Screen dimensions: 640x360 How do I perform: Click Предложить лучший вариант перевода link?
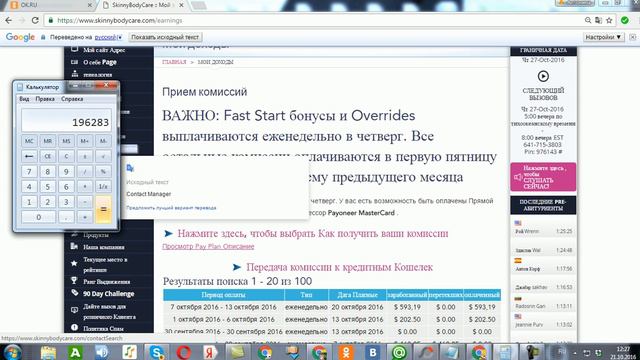pyautogui.click(x=171, y=208)
